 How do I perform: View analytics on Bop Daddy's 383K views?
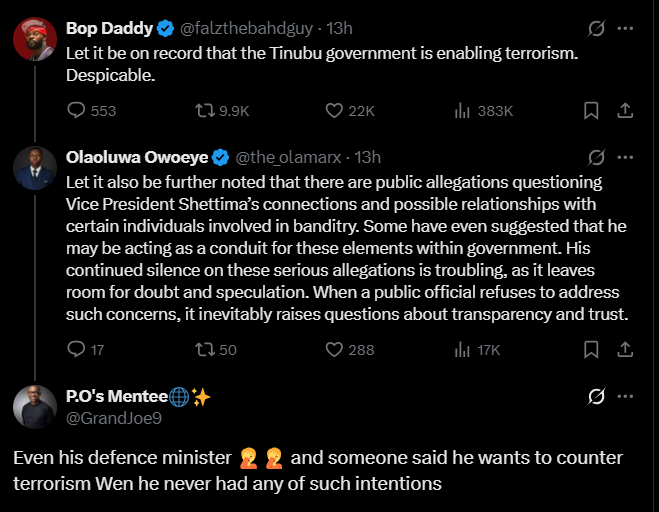tap(463, 111)
